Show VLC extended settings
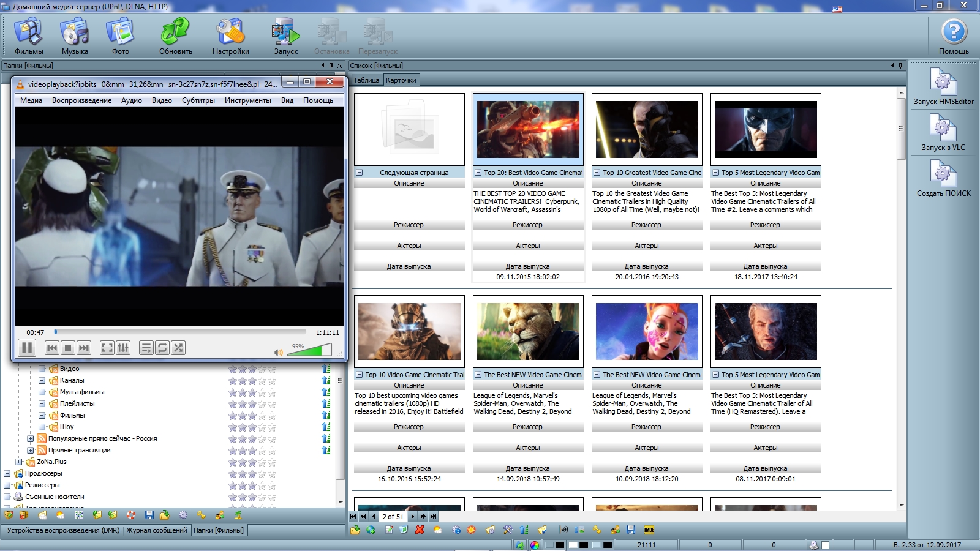Viewport: 980px width, 551px height. pos(123,348)
